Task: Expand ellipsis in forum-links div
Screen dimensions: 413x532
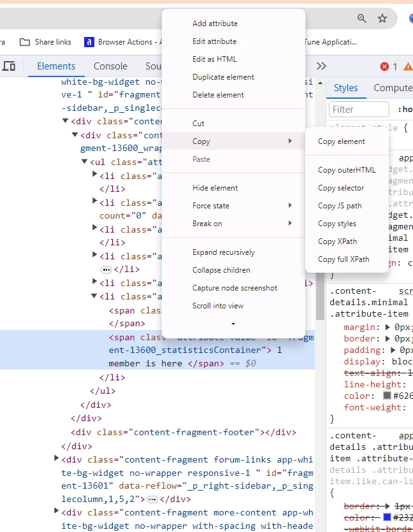Action: coord(152,500)
